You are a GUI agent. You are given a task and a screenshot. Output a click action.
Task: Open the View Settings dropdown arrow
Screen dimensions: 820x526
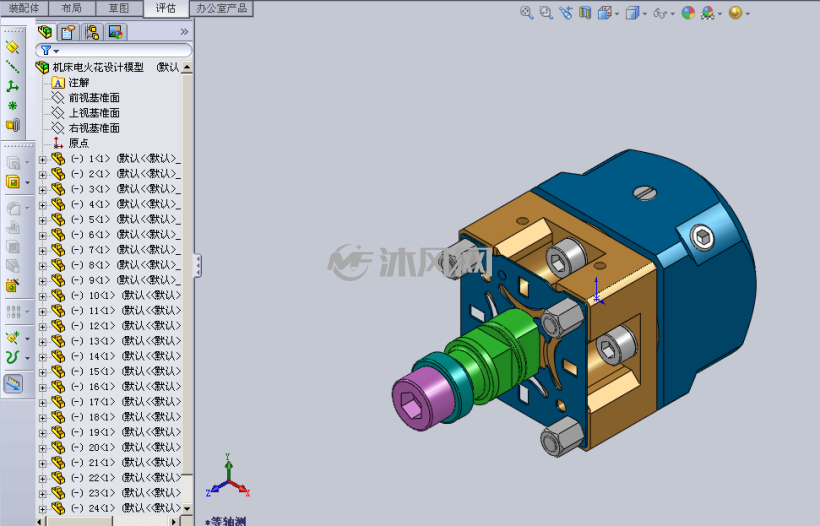tap(748, 14)
